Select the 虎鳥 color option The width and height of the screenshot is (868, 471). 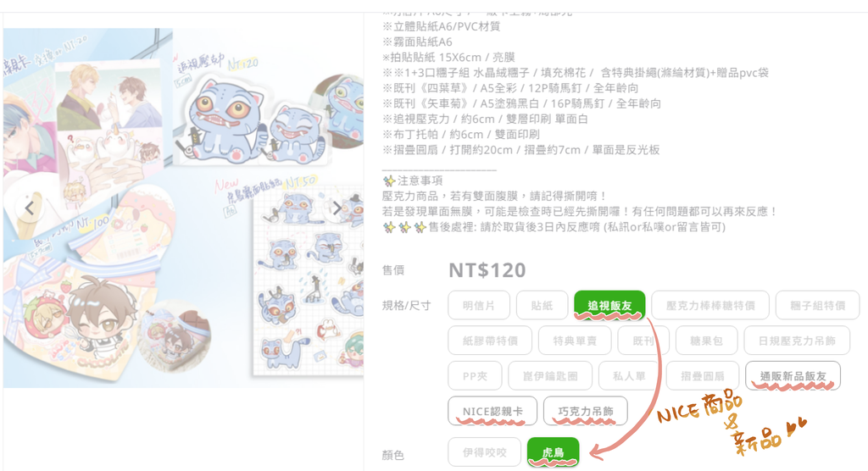click(553, 452)
